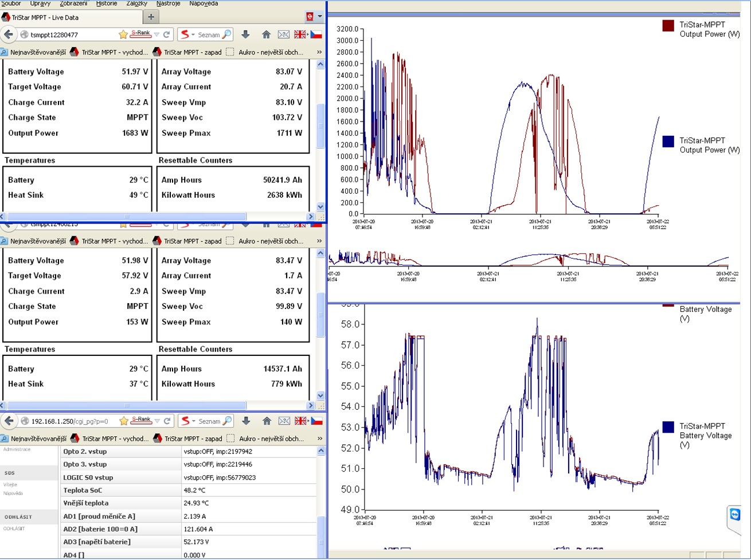Open the Historie menu
751x560 pixels.
click(107, 3)
